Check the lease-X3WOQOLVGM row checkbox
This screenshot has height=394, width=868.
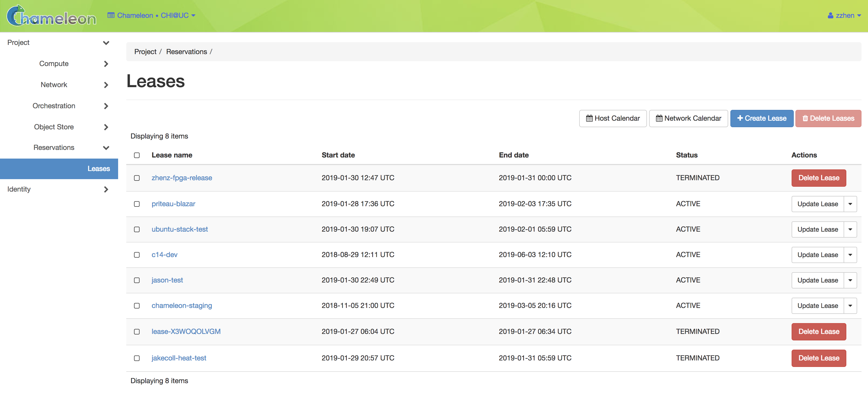point(137,332)
